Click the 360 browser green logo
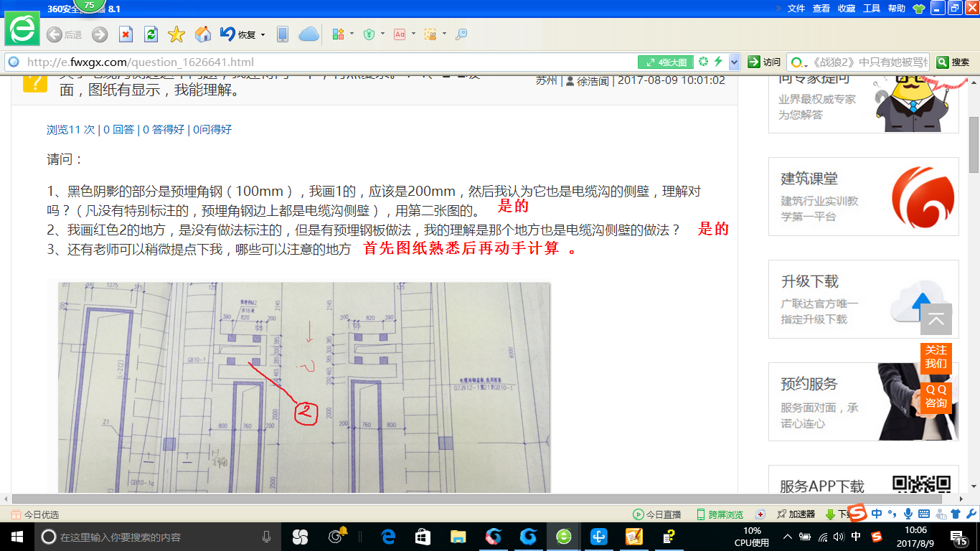This screenshot has width=980, height=551. (23, 29)
